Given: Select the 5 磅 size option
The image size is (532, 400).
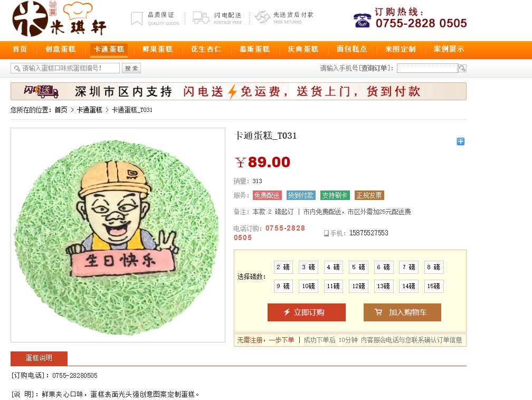Looking at the screenshot, I should coord(358,267).
